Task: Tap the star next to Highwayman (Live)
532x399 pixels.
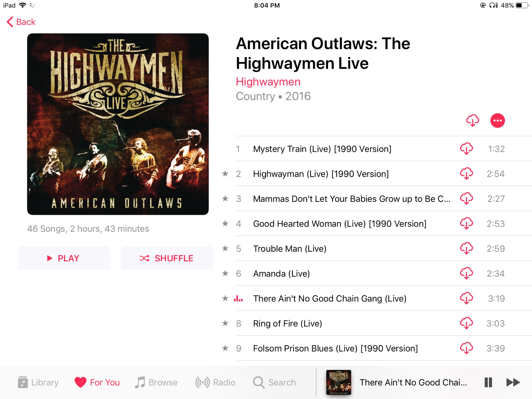Action: tap(225, 173)
